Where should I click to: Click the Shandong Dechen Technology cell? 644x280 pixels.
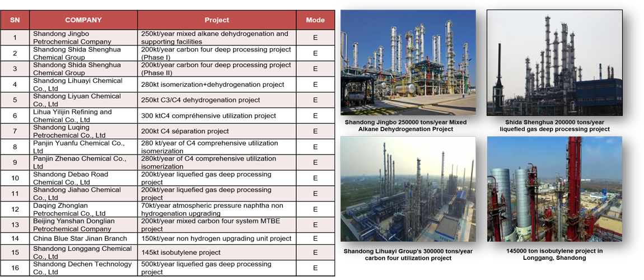click(x=83, y=268)
